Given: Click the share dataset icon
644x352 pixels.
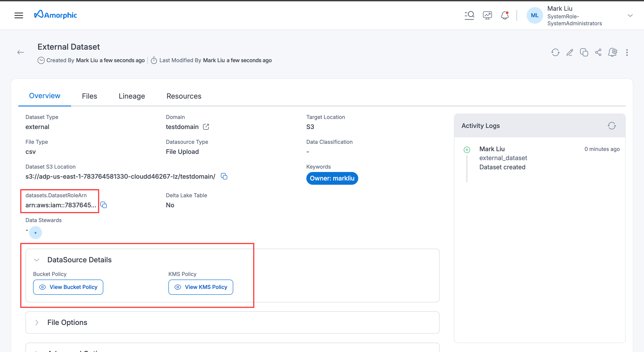Looking at the screenshot, I should point(598,52).
